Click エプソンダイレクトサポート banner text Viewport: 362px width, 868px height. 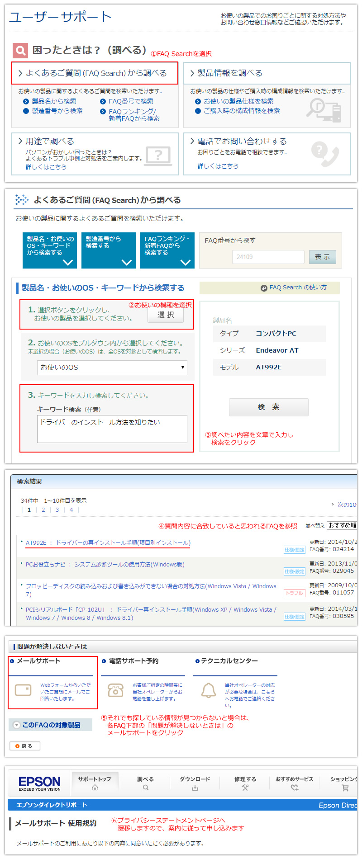52,805
